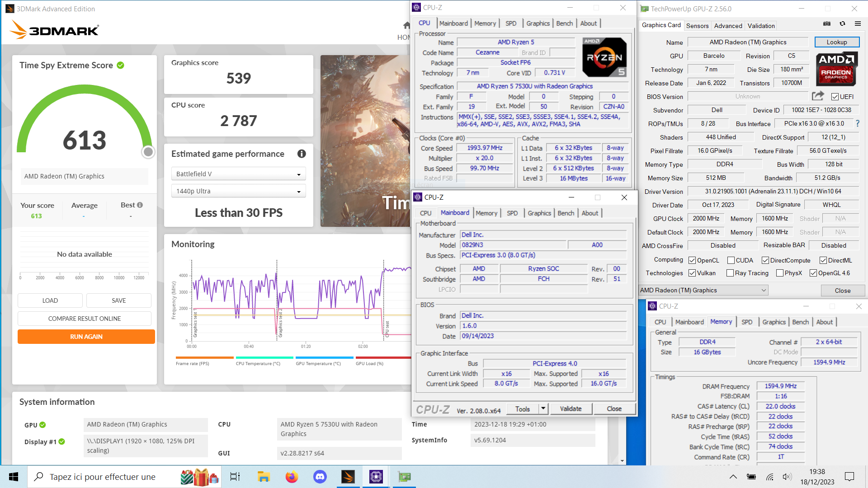
Task: Launch Firefox from the taskbar
Action: 292,477
